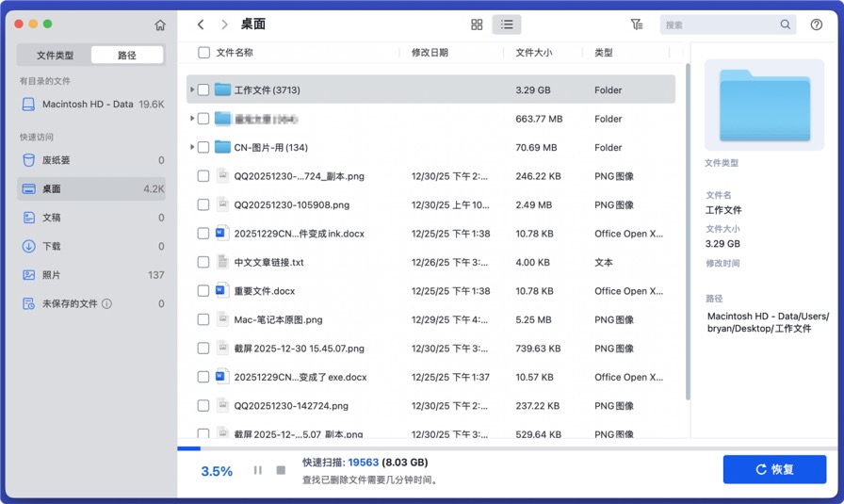
Task: Click 12/26/25 下午 3 date cell
Action: (x=449, y=262)
